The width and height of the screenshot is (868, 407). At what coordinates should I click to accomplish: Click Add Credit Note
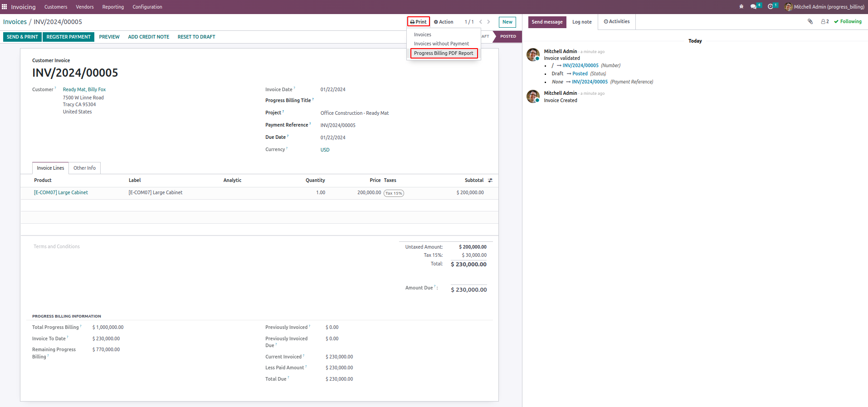149,37
